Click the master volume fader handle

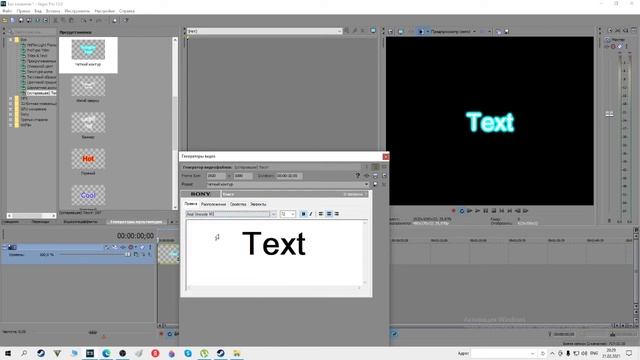click(x=609, y=114)
